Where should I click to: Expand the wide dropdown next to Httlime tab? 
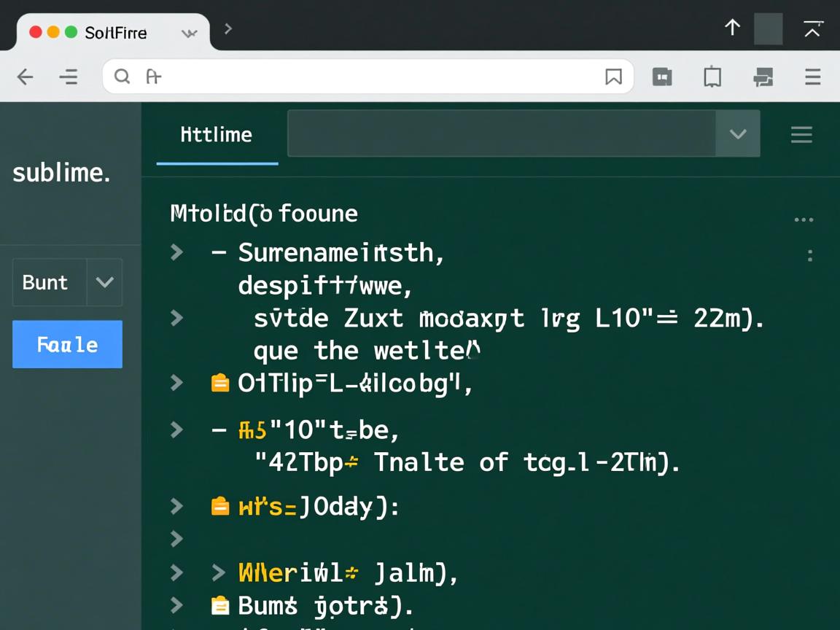[x=738, y=134]
